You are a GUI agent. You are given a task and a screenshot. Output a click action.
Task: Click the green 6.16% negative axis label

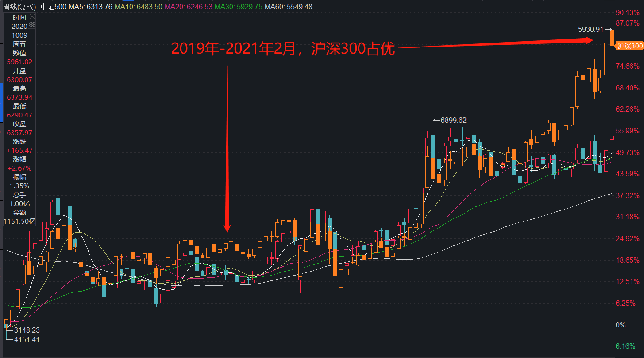[626, 346]
